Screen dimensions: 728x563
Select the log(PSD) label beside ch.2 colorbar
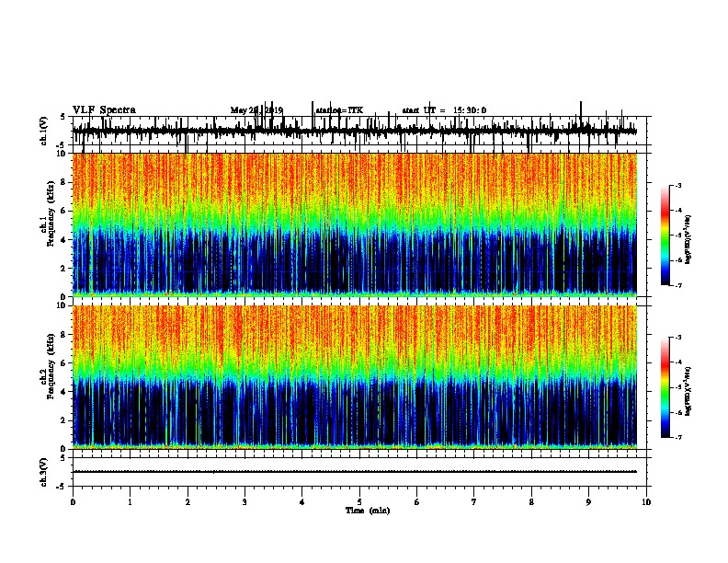(688, 391)
